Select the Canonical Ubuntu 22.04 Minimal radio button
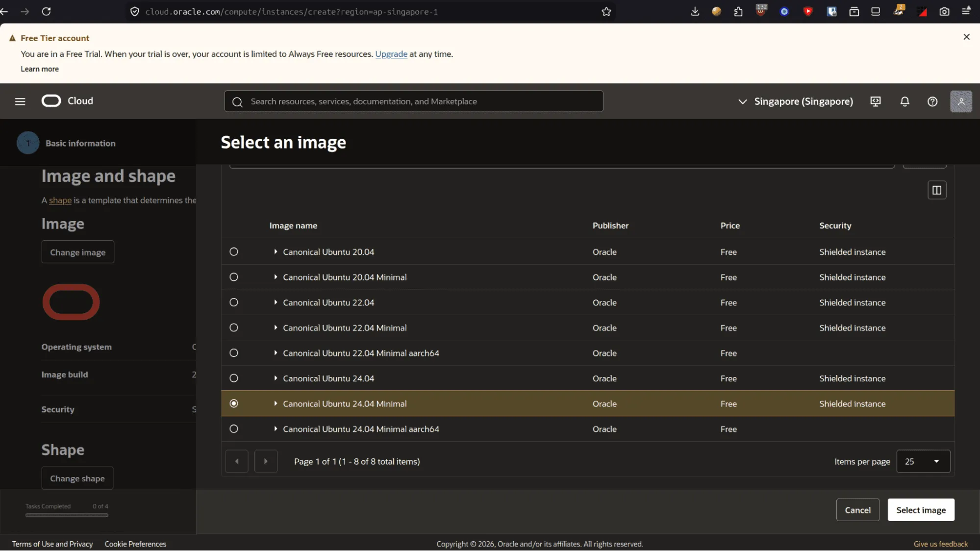Screen dimensions: 980x551 point(234,327)
